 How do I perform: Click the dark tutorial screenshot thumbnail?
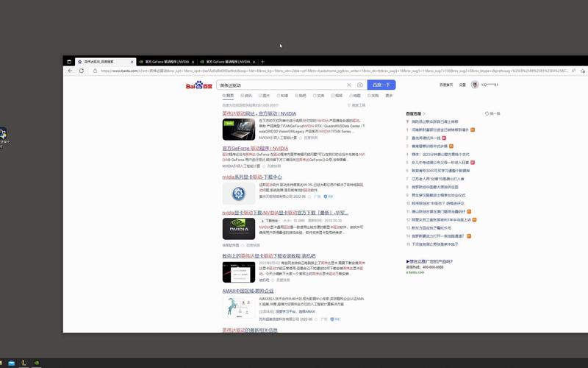238,272
